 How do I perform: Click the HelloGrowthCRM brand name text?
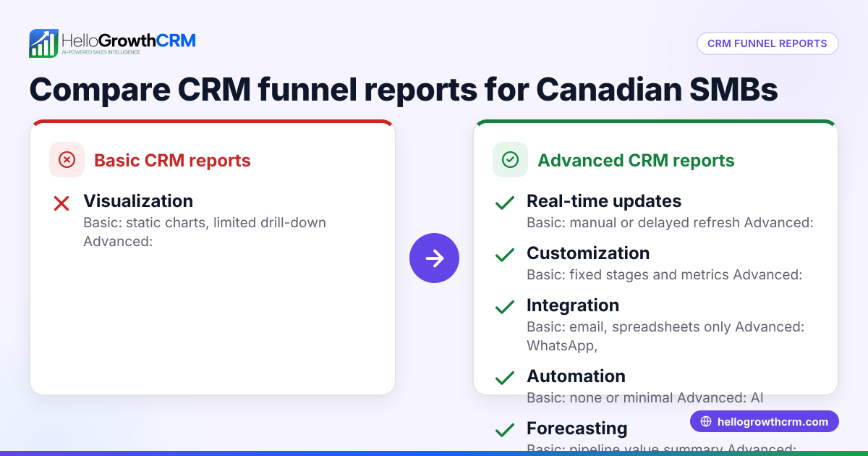[129, 40]
